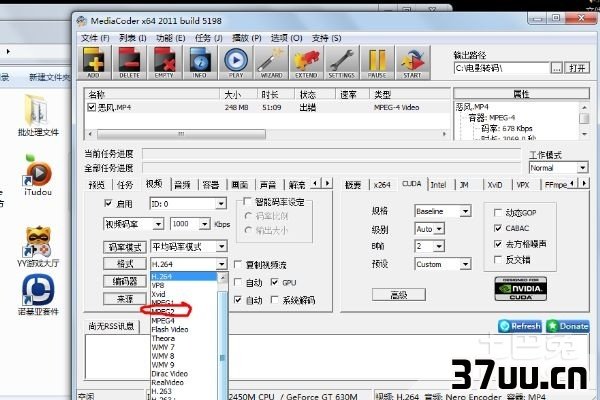Click the 码率模式 button

coord(125,247)
